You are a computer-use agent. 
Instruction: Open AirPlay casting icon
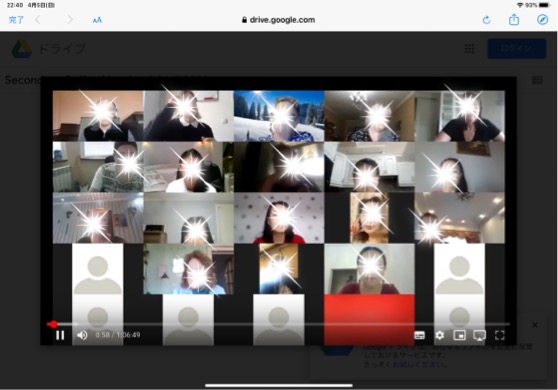point(479,335)
